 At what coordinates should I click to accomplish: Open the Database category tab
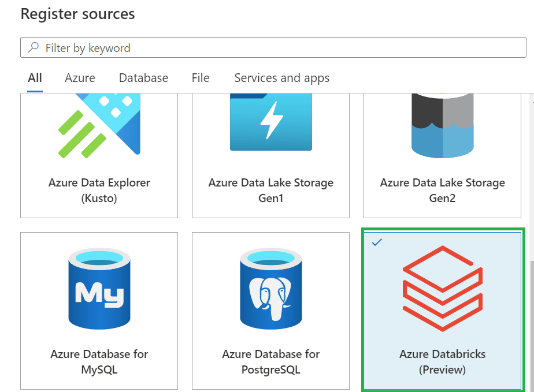tap(143, 78)
